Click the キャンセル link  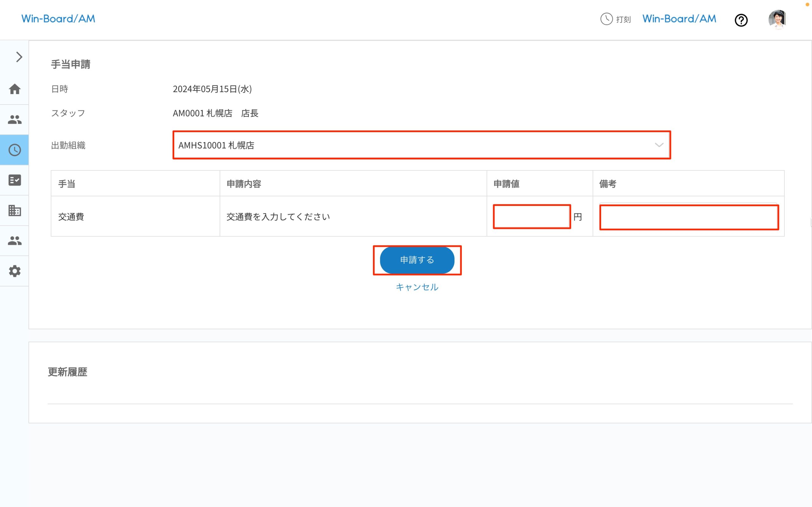point(417,287)
